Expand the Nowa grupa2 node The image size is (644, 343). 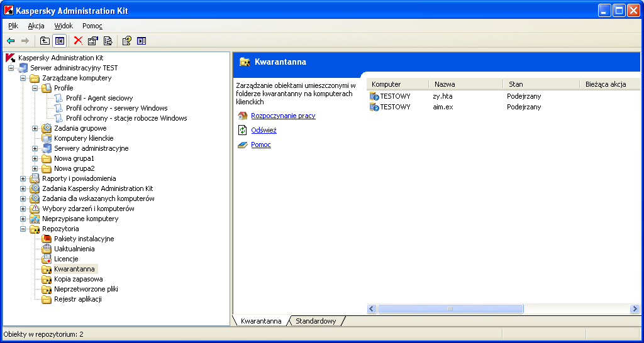click(35, 168)
